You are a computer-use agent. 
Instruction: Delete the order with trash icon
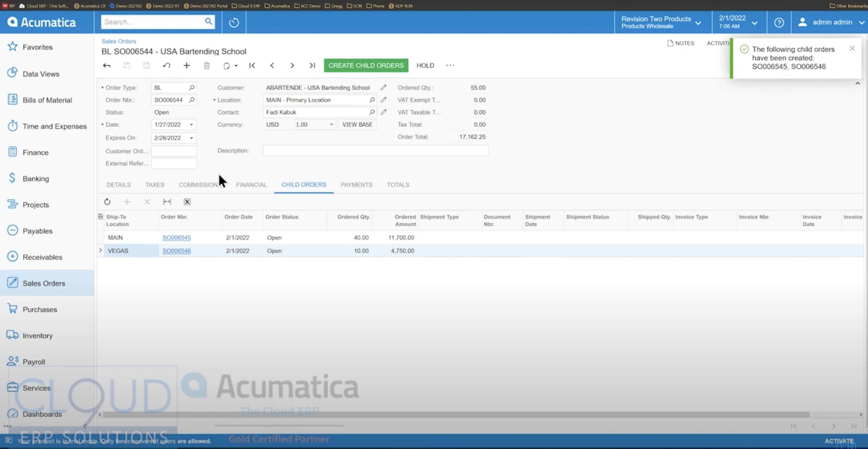click(207, 65)
